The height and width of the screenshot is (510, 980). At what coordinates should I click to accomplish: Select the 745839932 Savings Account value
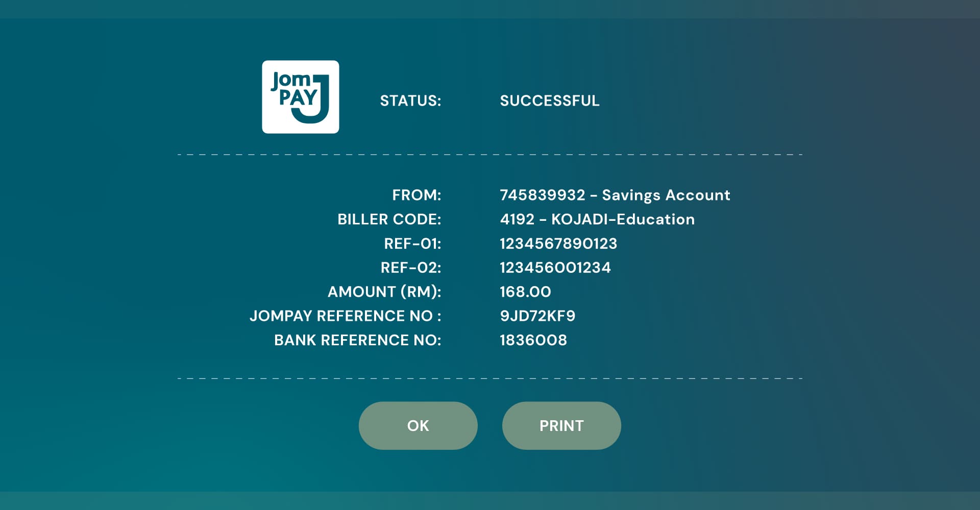[x=615, y=195]
